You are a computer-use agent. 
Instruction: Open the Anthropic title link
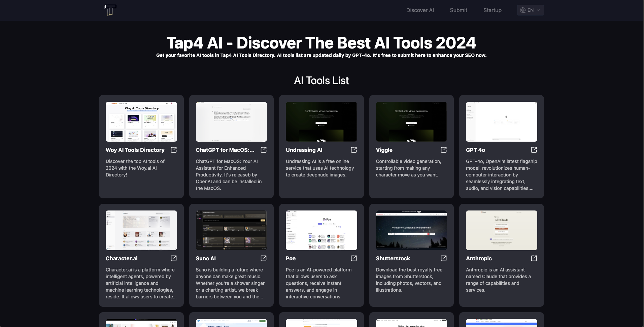pos(479,258)
